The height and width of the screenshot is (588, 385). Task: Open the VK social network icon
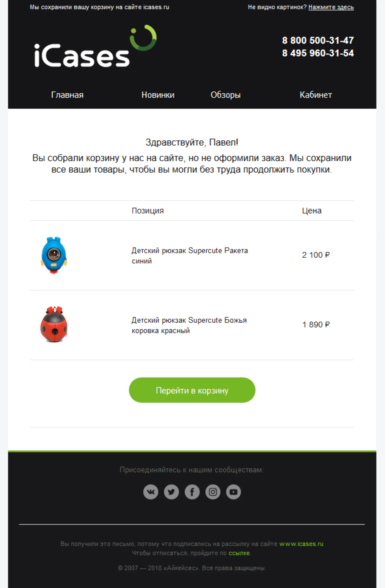point(150,492)
